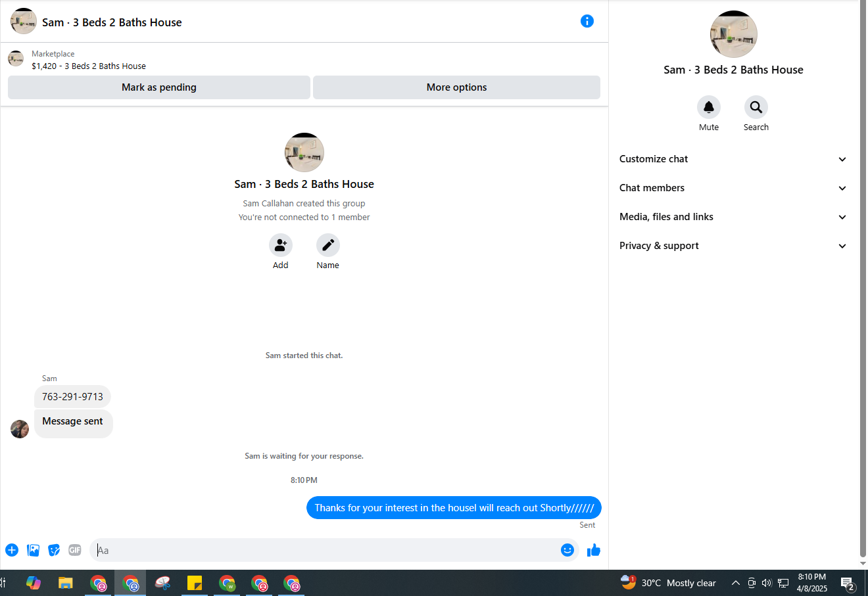Image resolution: width=868 pixels, height=596 pixels.
Task: Click 'Sam Callahan created this group' text
Action: [304, 204]
